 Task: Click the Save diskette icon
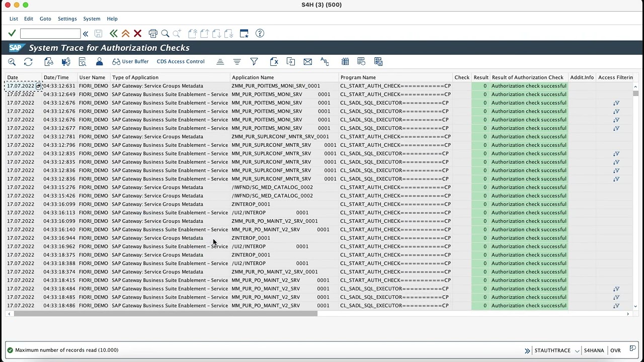tap(99, 34)
